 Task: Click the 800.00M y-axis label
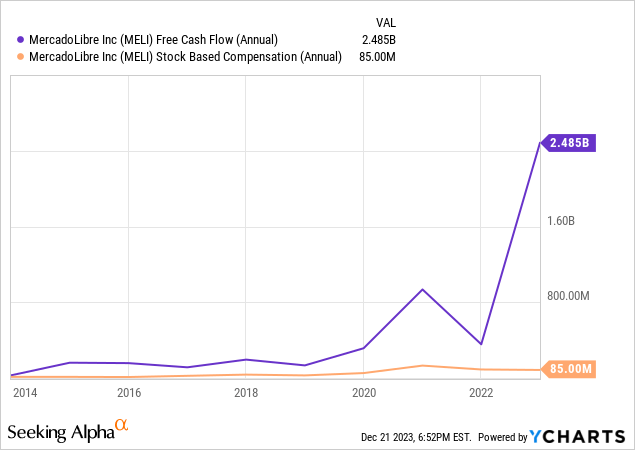[568, 296]
